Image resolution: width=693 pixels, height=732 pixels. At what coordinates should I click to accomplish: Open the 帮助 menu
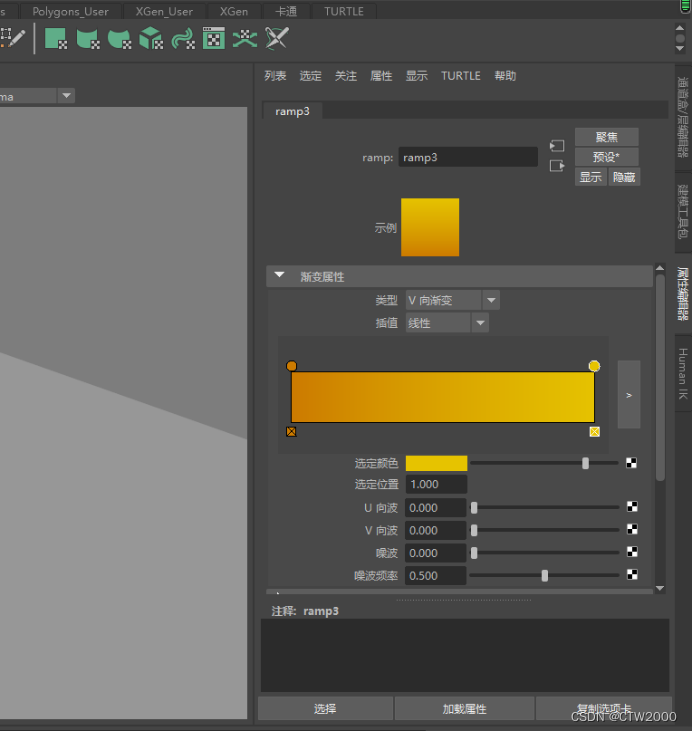(505, 76)
